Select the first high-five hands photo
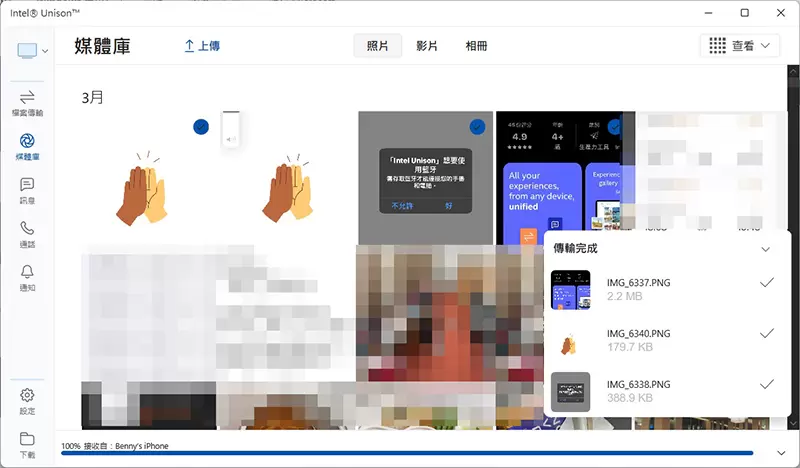800x468 pixels. tap(142, 189)
